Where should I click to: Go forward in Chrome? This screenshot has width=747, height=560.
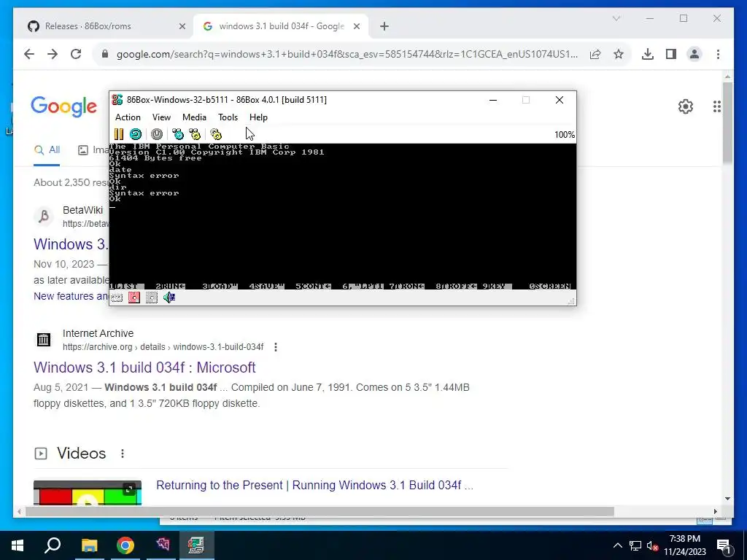53,54
